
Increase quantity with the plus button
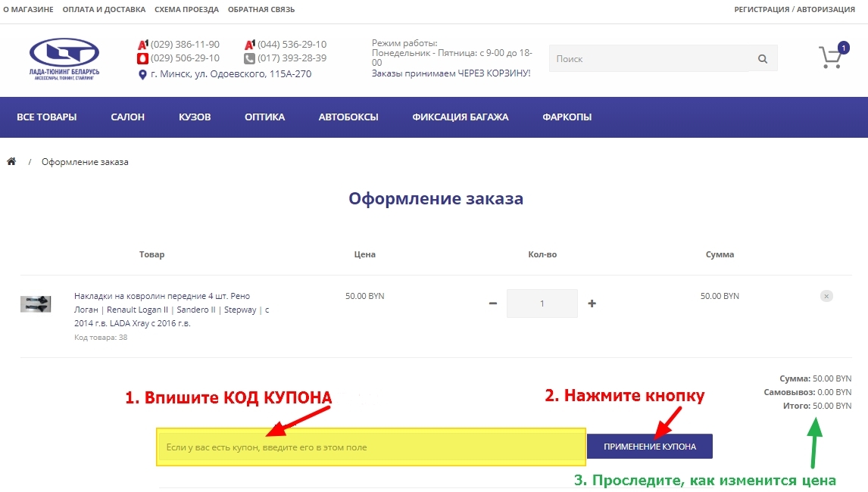click(x=592, y=304)
